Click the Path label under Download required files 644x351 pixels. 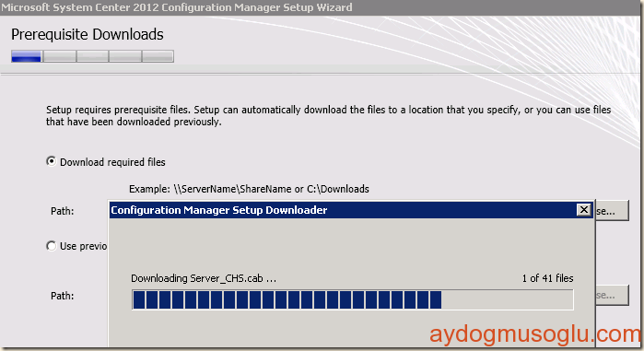63,211
